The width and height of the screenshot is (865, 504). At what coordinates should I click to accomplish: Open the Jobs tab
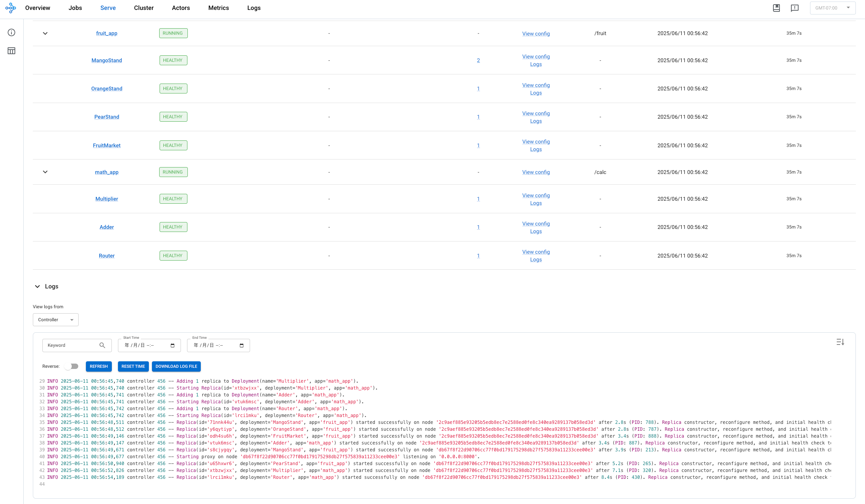[75, 8]
